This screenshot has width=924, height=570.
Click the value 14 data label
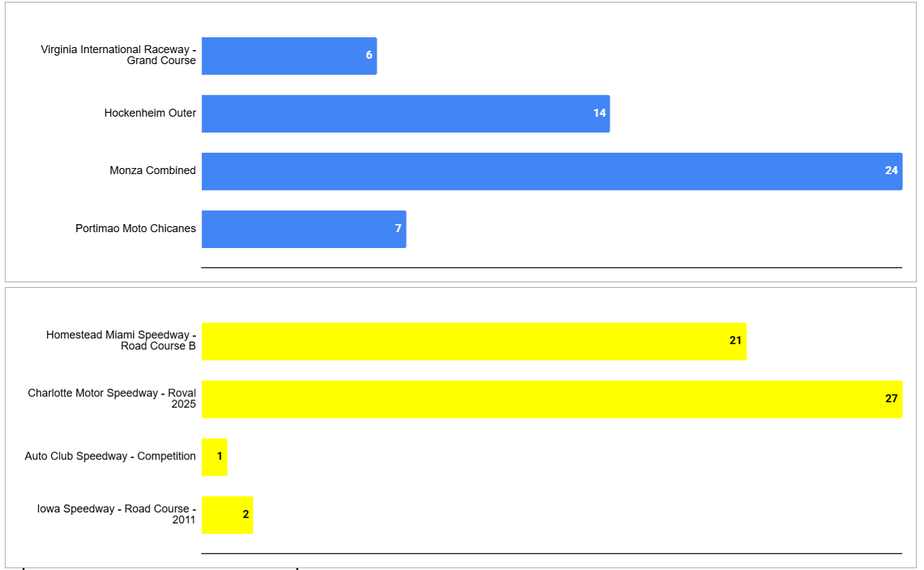599,113
